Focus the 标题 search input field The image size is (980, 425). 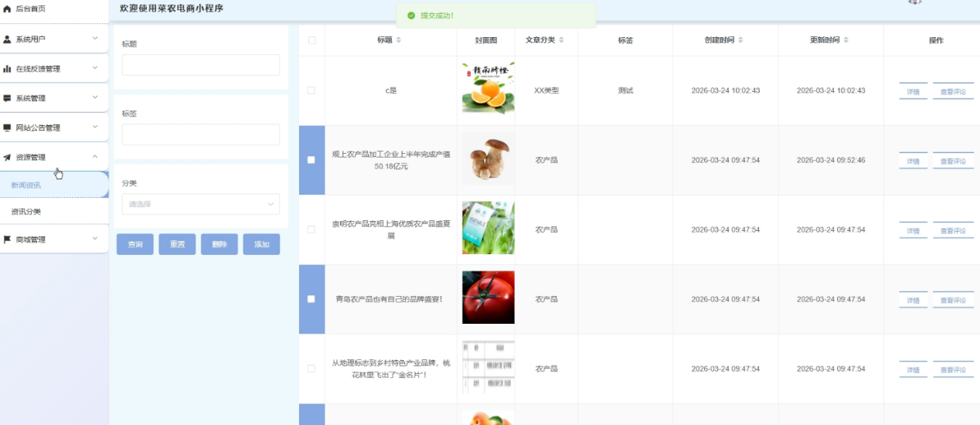coord(201,65)
